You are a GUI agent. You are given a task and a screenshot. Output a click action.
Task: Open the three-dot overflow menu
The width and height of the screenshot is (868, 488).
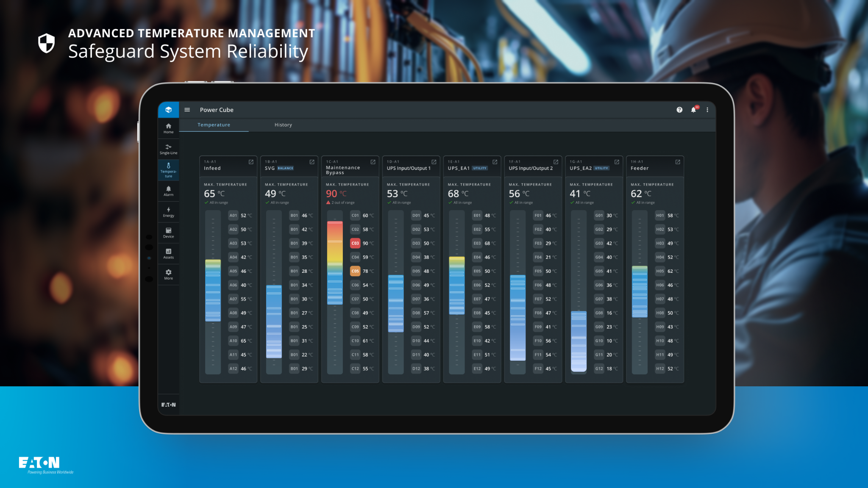(707, 110)
